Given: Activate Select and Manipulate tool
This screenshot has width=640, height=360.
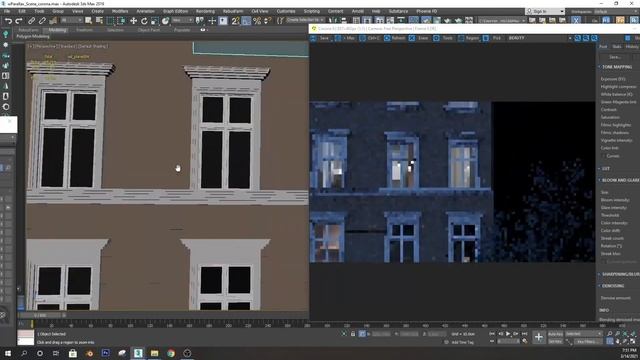Looking at the screenshot, I should coord(212,20).
